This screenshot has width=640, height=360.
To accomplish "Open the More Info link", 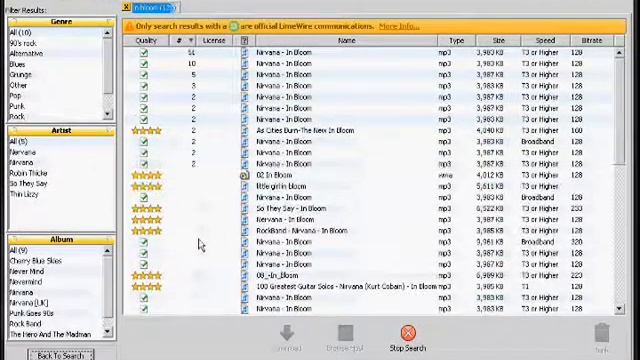I will tap(399, 26).
